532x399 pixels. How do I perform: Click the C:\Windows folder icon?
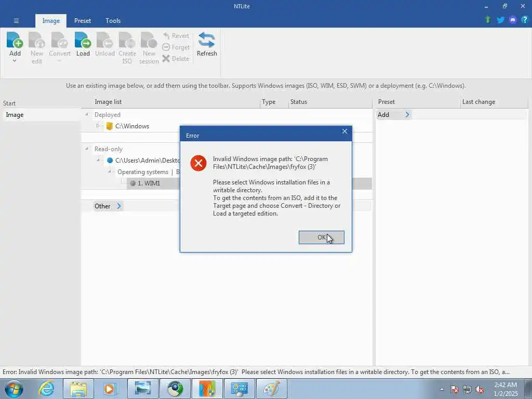click(x=109, y=126)
